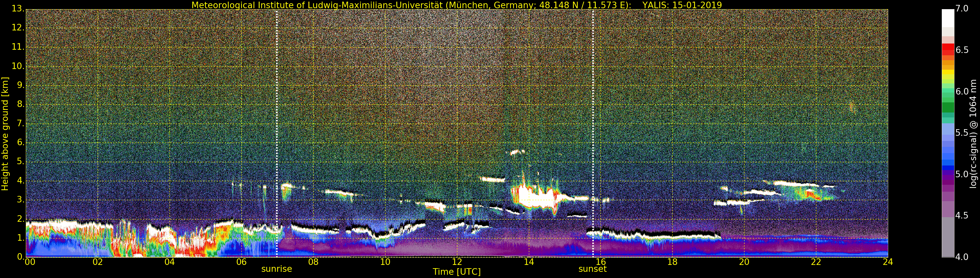980x278 pixels.
Task: Click time-axis tick label 20
Action: (744, 262)
